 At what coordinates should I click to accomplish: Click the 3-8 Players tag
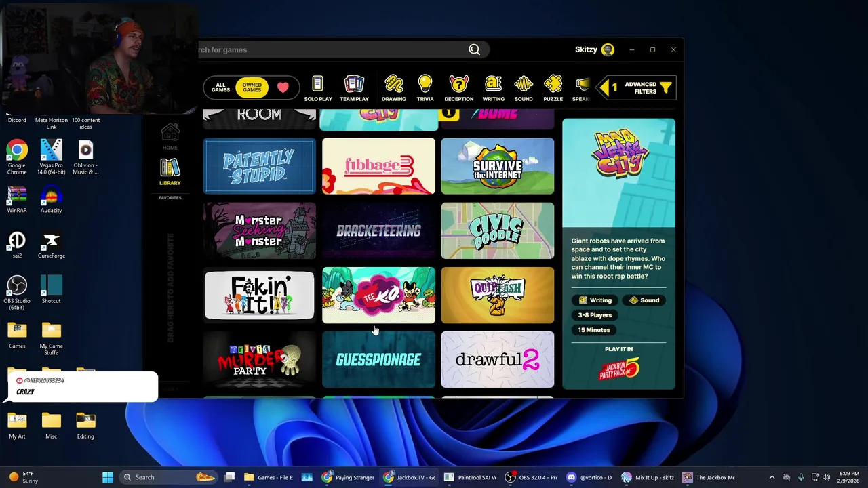[x=595, y=315]
